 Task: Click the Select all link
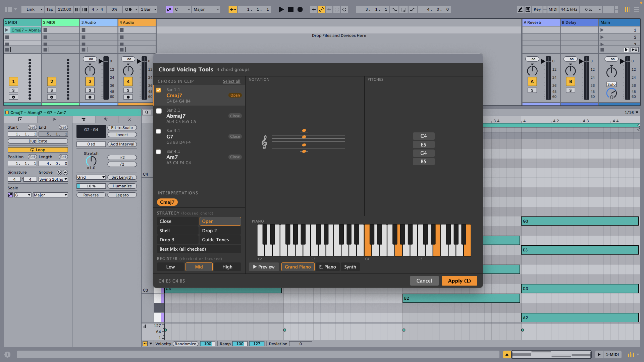[231, 81]
